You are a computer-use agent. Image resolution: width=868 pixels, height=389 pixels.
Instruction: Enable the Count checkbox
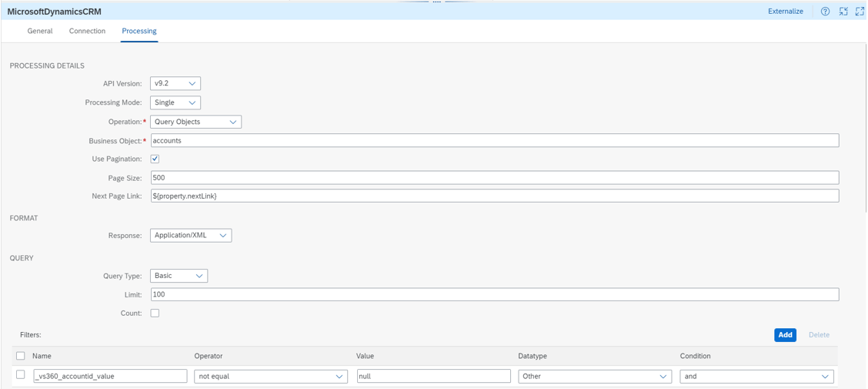coord(155,313)
